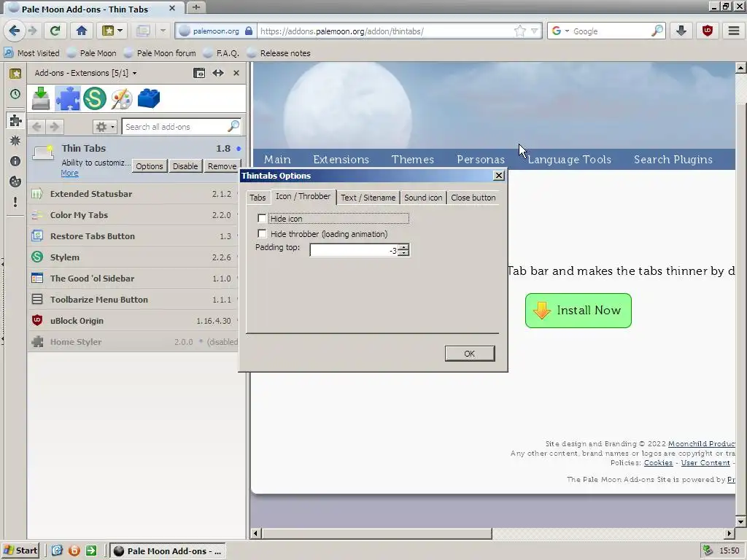Image resolution: width=747 pixels, height=560 pixels.
Task: Click the green Install Now button
Action: [578, 311]
